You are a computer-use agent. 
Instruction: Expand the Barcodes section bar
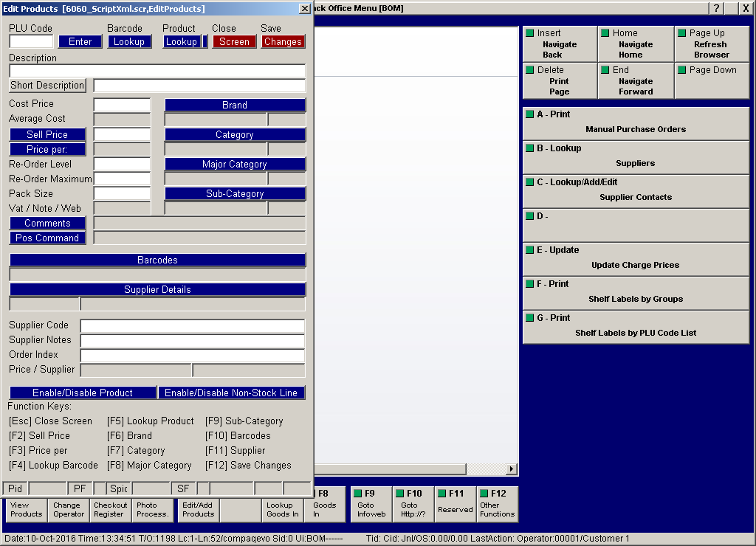coord(158,260)
